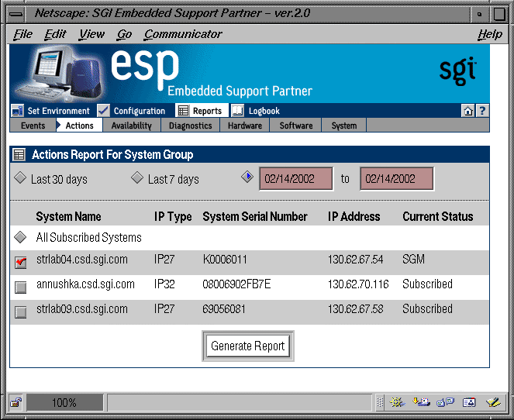Check the annushka.csd.sgi.com checkbox
The height and width of the screenshot is (420, 514).
21,287
